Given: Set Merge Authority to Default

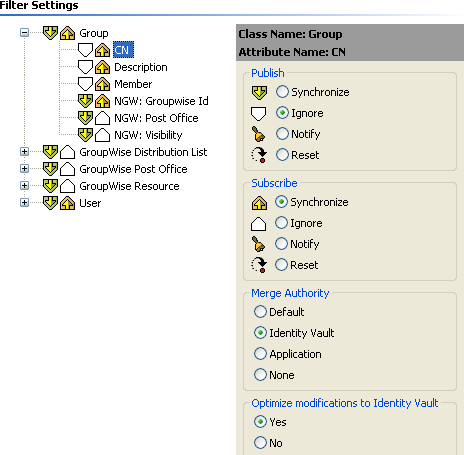Looking at the screenshot, I should coord(260,312).
